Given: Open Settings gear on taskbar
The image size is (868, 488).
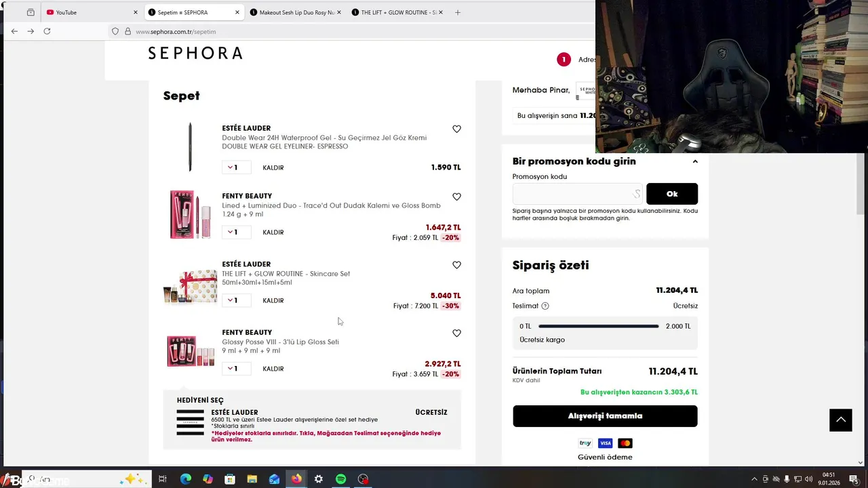Looking at the screenshot, I should pyautogui.click(x=319, y=479).
